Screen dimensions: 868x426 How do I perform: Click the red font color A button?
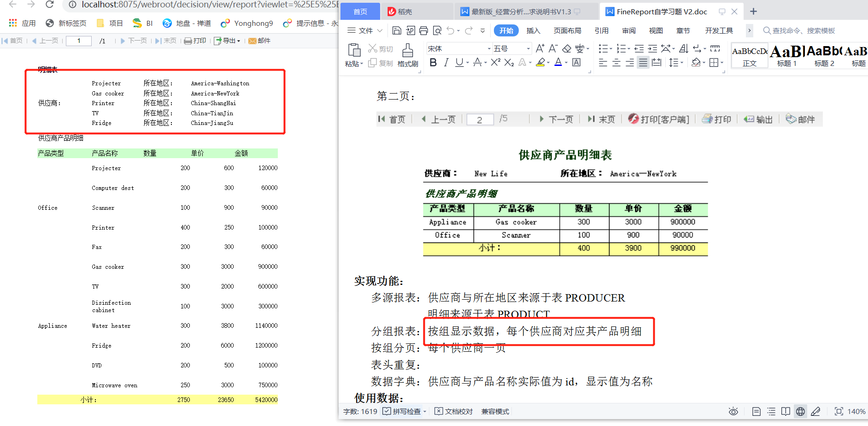[x=558, y=62]
